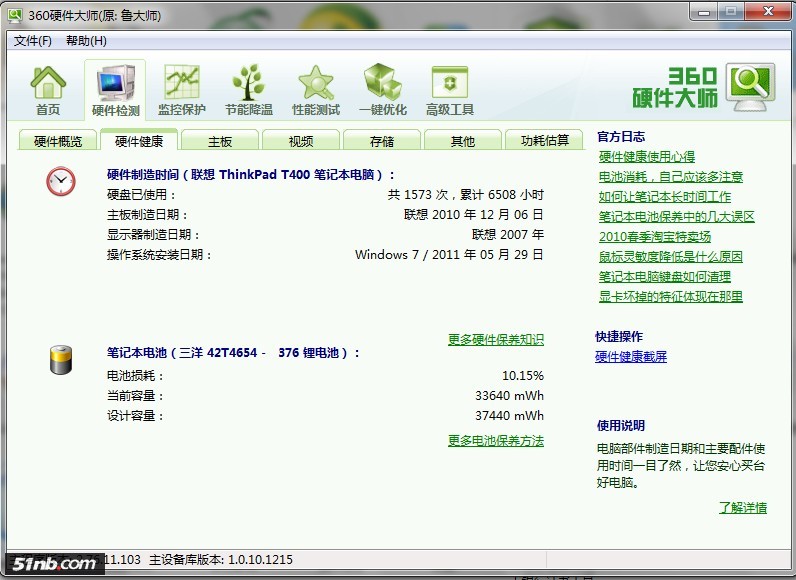Open the 文件(F) menu

pos(33,41)
